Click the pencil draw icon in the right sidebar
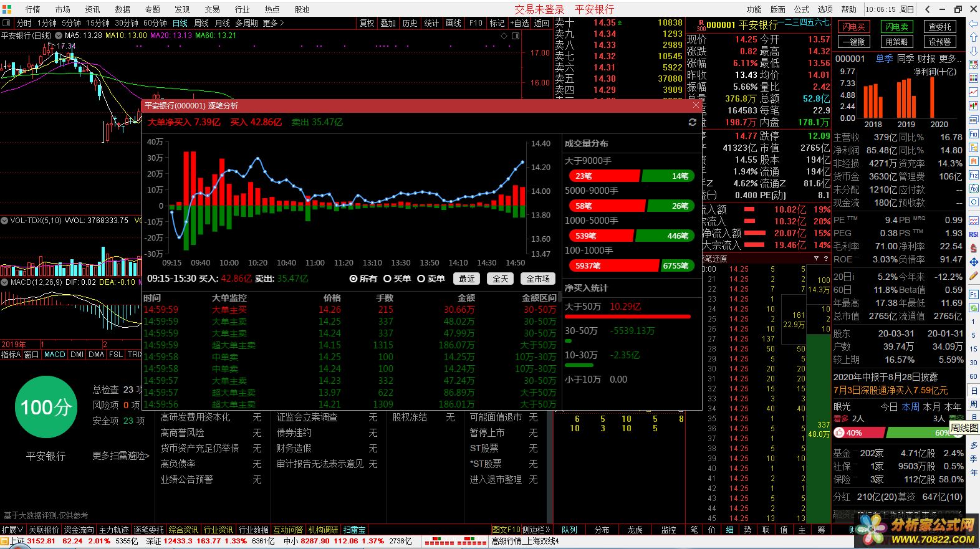980x549 pixels. click(973, 275)
